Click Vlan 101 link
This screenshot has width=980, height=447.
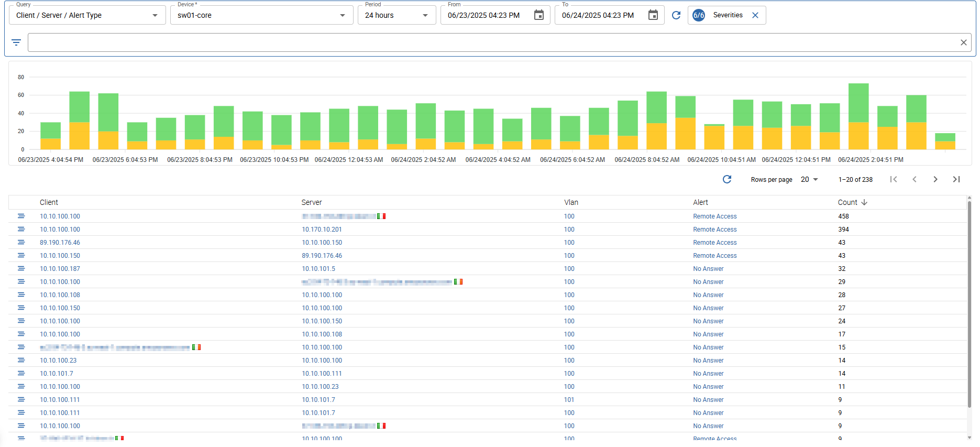click(569, 400)
